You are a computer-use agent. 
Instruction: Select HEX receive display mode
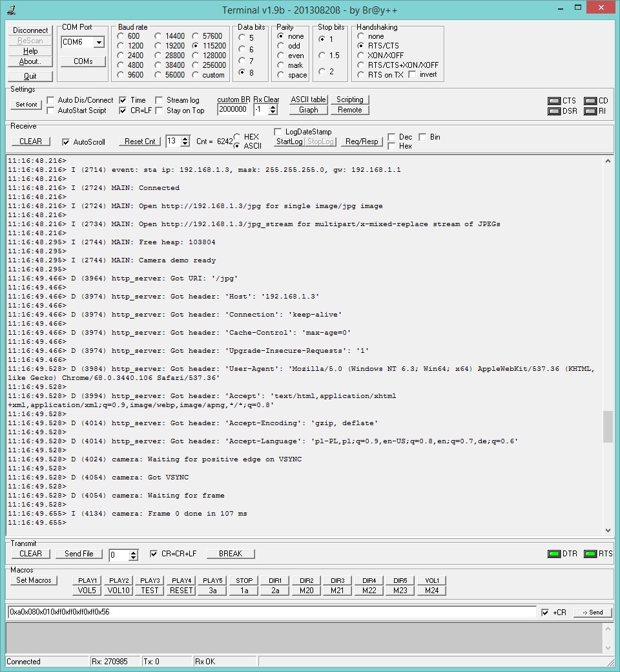237,137
